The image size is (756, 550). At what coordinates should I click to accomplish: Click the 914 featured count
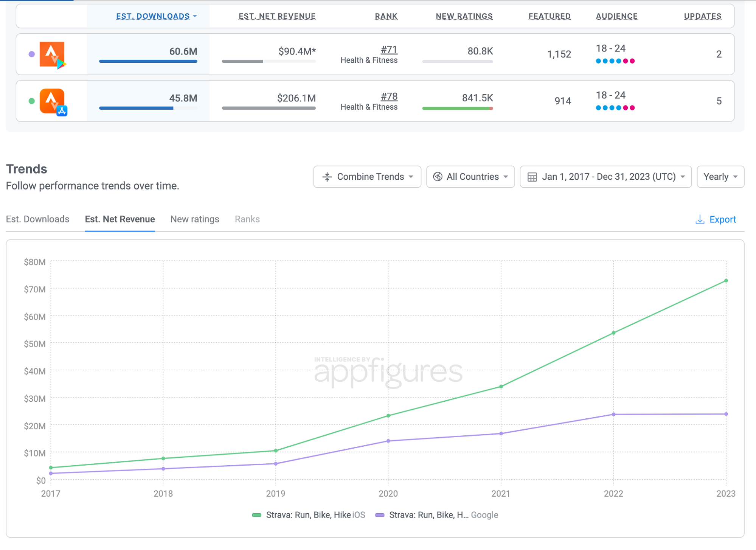563,101
